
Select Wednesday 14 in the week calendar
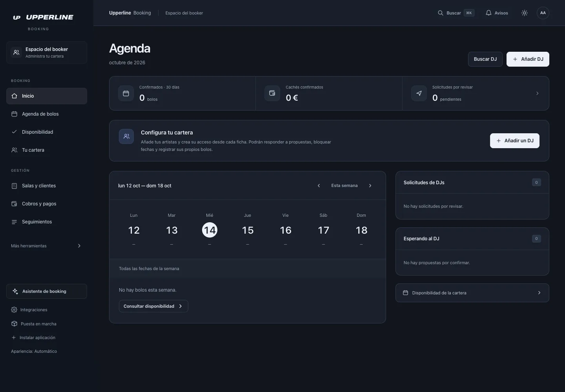210,230
